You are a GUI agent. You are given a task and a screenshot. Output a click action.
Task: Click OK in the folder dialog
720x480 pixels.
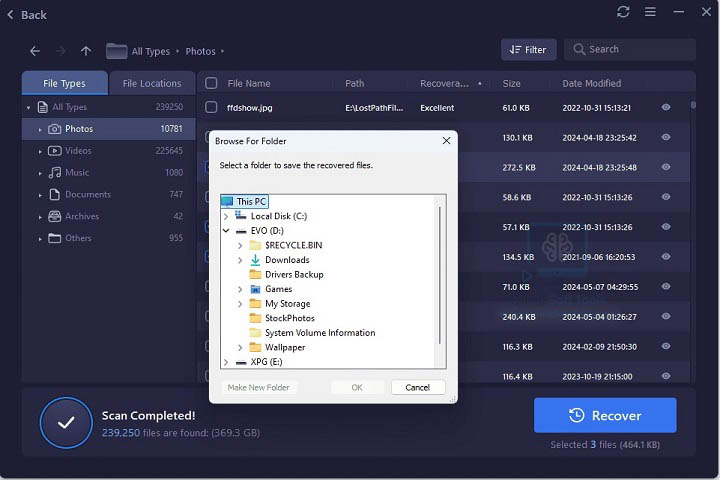pos(357,387)
